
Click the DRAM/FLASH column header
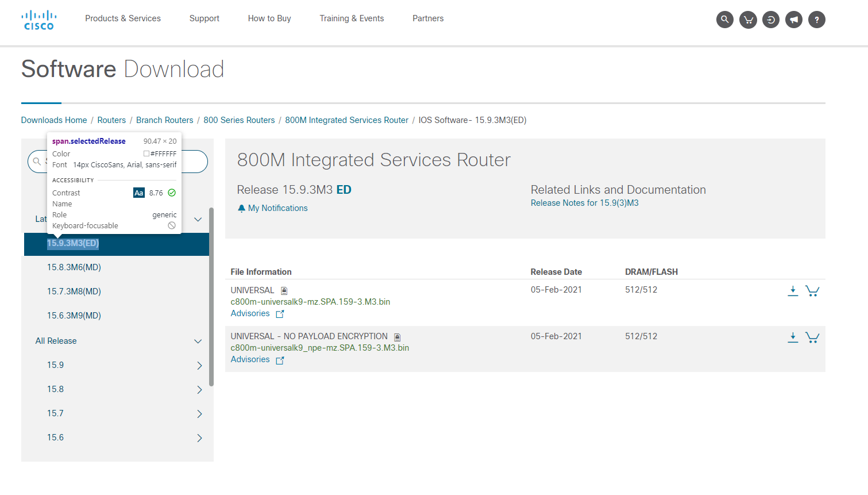point(651,272)
